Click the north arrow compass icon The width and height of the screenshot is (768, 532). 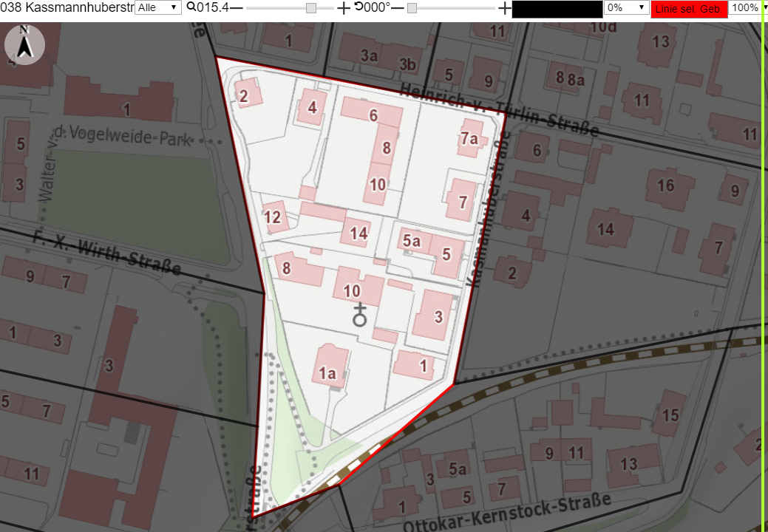(x=24, y=44)
